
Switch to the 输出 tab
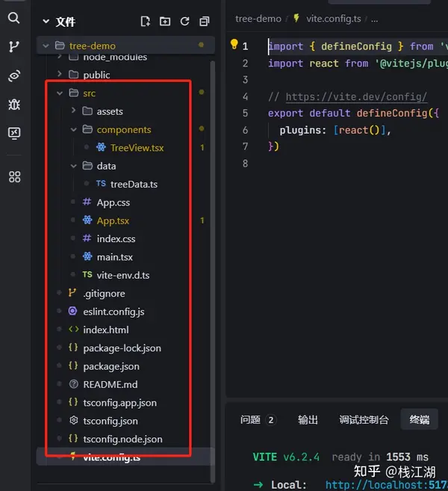pyautogui.click(x=308, y=419)
